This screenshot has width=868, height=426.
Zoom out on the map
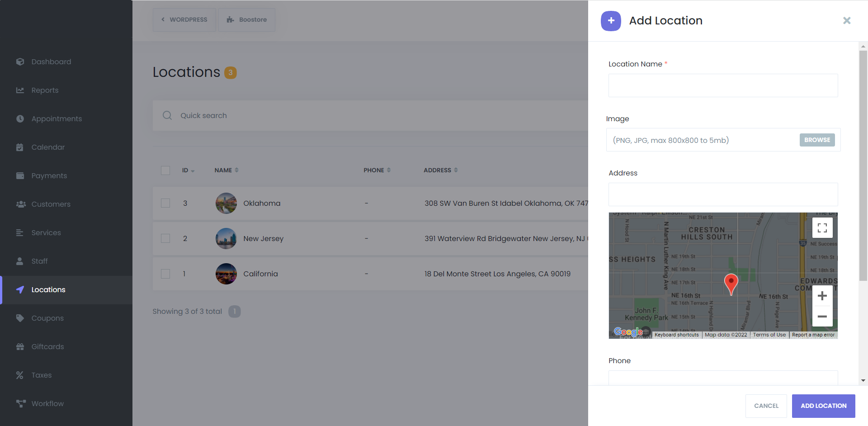click(x=822, y=317)
